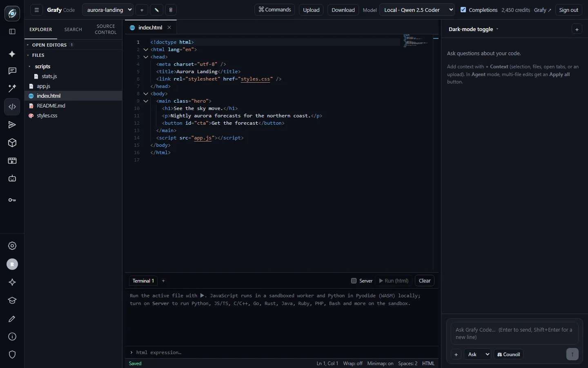The width and height of the screenshot is (588, 368).
Task: Open the Council button
Action: pos(508,355)
